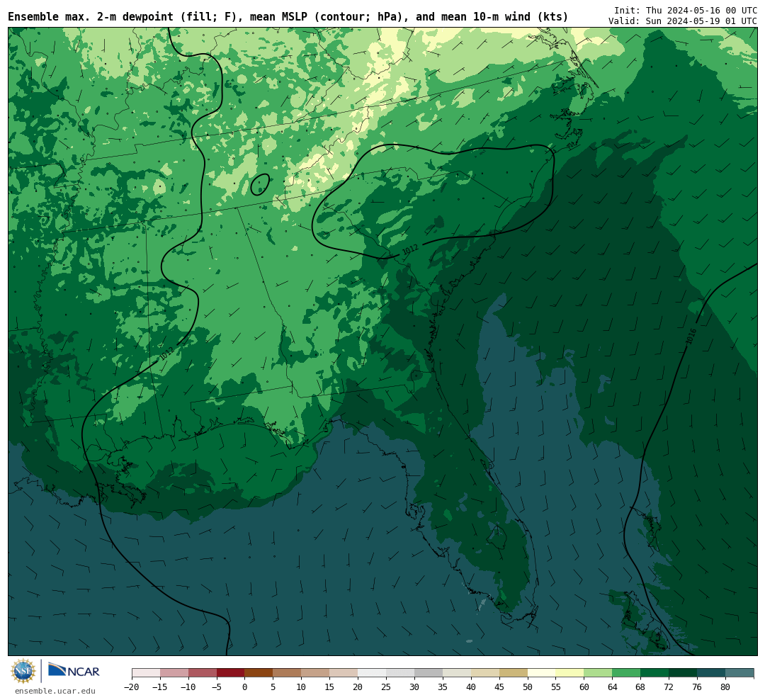
Task: Click the colorbar swatch between 20 and 25
Action: coord(373,672)
